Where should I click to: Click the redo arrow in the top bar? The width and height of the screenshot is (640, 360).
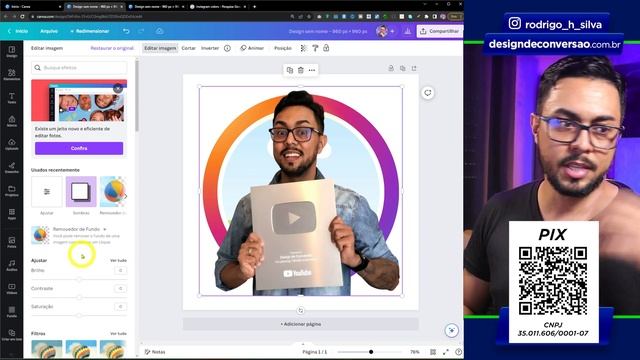(x=141, y=31)
